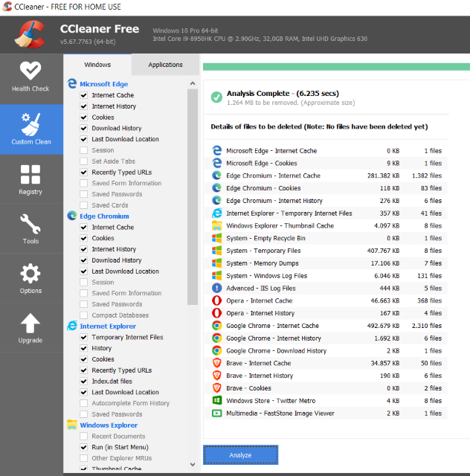Uncheck the Index.dat files checkbox
Viewport: 470px width, 476px height.
click(x=84, y=382)
